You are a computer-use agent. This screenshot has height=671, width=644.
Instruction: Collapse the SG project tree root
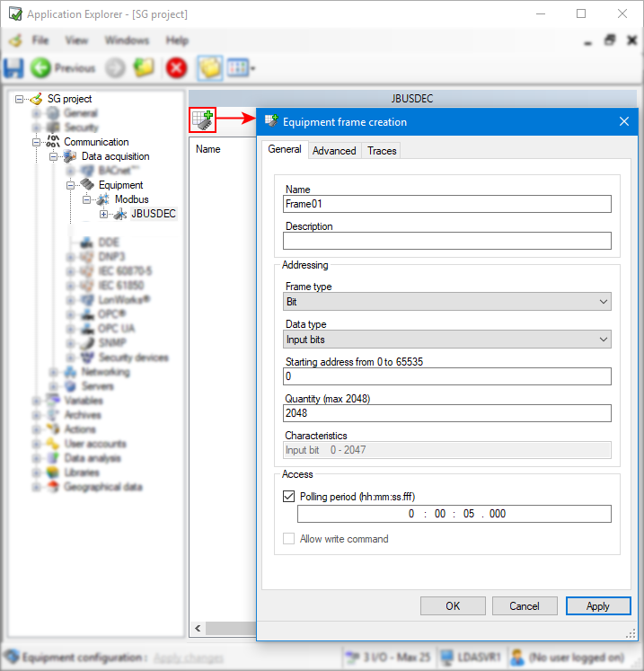tap(21, 99)
